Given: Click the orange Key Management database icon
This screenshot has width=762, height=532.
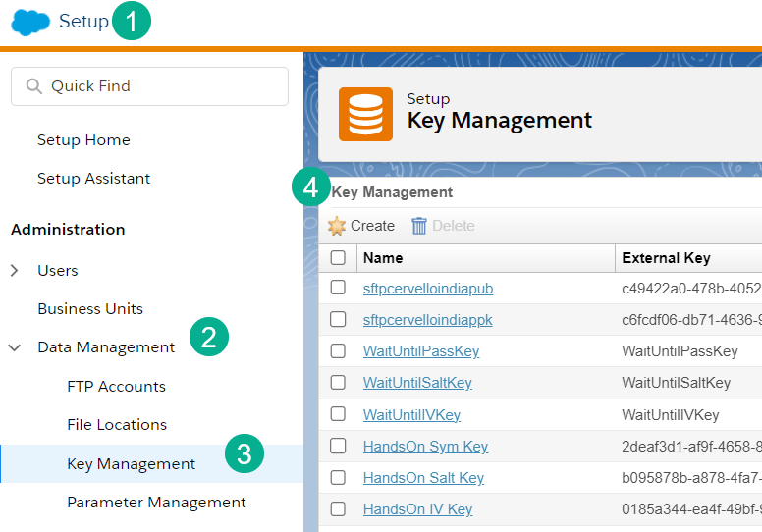Looking at the screenshot, I should click(x=365, y=115).
